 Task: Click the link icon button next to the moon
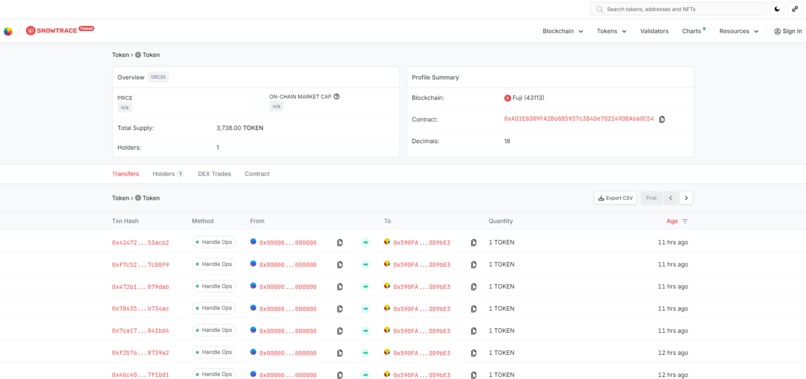click(794, 9)
